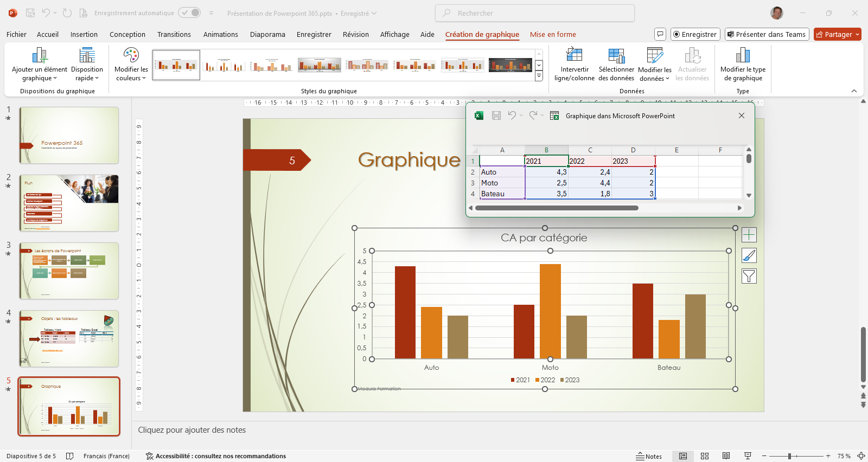Click Modifier les données icon
Image resolution: width=868 pixels, height=462 pixels.
(x=655, y=56)
